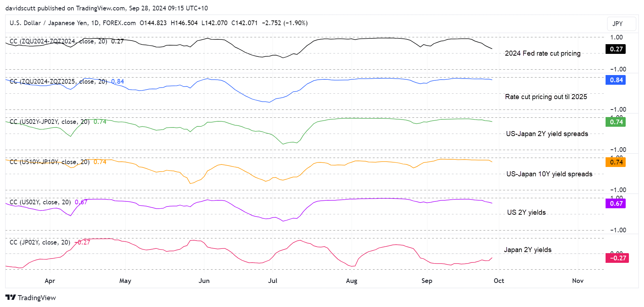This screenshot has width=644, height=307.
Task: Click the H146.504 high price value
Action: tap(184, 23)
